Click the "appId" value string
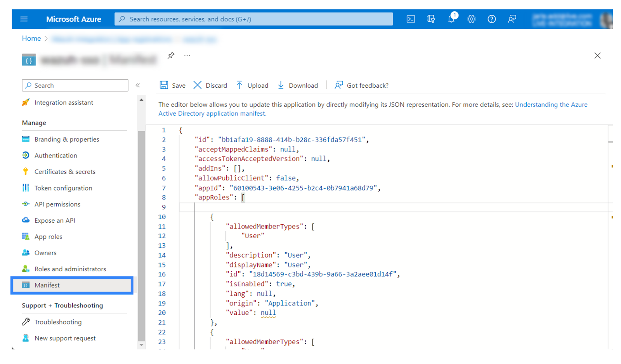Viewport: 621px width, 364px height. coord(303,188)
